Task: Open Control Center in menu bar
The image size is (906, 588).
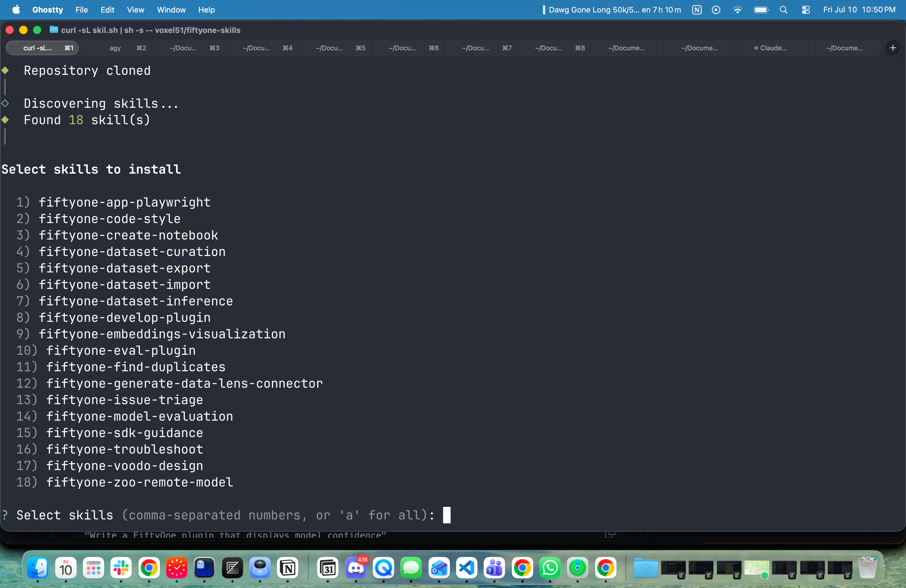Action: [x=806, y=10]
